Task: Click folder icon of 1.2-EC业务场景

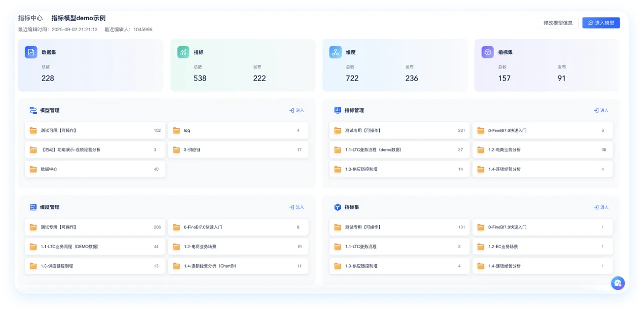Action: coord(481,247)
